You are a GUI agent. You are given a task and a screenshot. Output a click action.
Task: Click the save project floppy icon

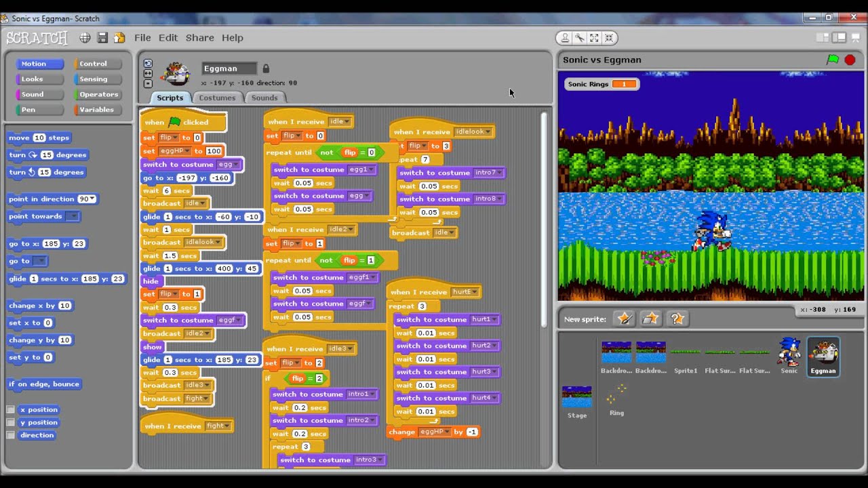(x=102, y=38)
